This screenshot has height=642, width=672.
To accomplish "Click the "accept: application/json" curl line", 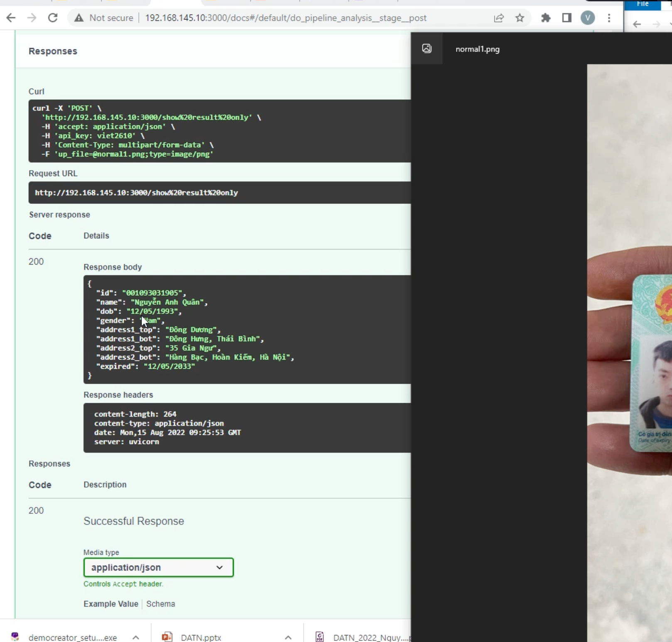I will pos(108,127).
